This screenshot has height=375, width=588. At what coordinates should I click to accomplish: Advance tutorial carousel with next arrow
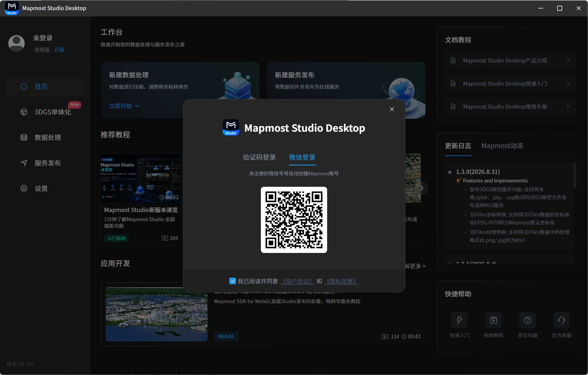pos(421,188)
